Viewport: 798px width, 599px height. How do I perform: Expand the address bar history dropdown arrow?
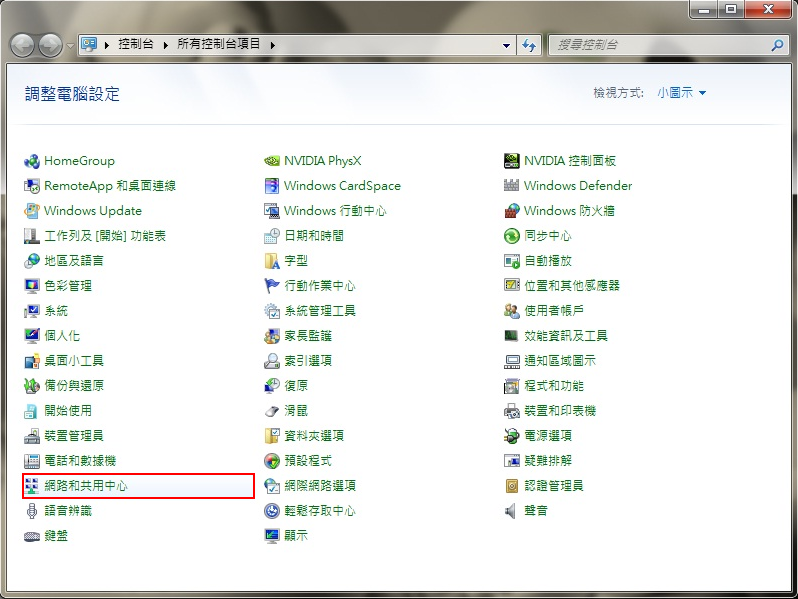point(506,45)
